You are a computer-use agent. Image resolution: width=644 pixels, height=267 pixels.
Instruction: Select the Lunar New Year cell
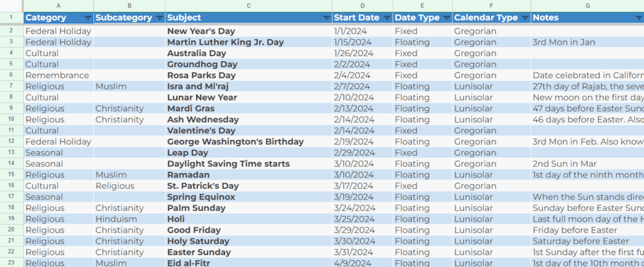pos(249,98)
